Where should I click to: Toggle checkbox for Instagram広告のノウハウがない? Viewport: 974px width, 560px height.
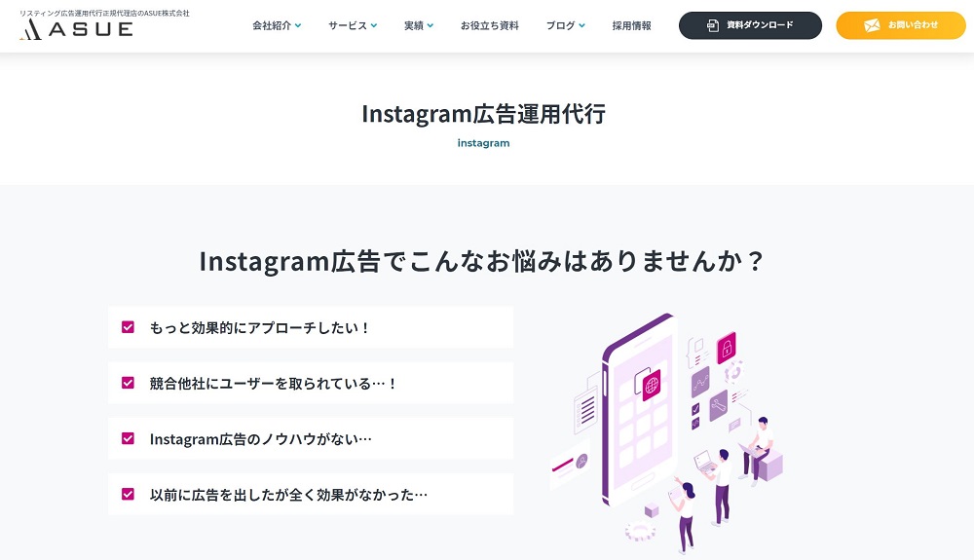(128, 438)
